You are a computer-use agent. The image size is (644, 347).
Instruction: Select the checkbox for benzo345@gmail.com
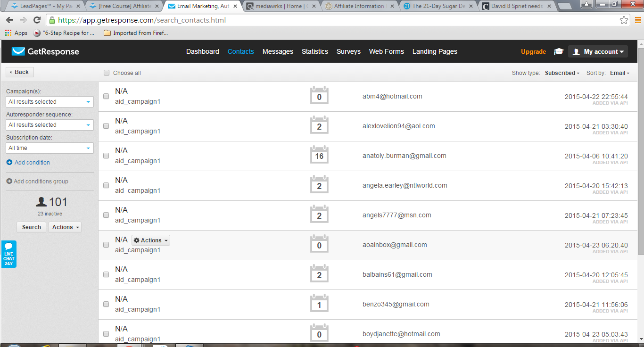tap(106, 304)
